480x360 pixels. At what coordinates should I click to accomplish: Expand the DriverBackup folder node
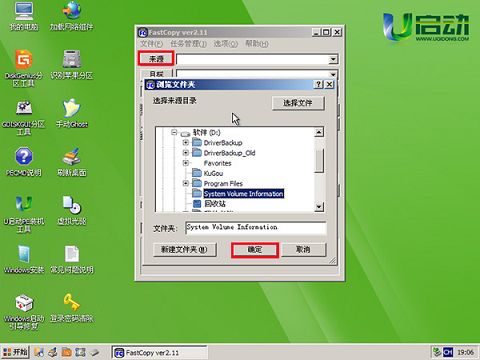pos(186,143)
